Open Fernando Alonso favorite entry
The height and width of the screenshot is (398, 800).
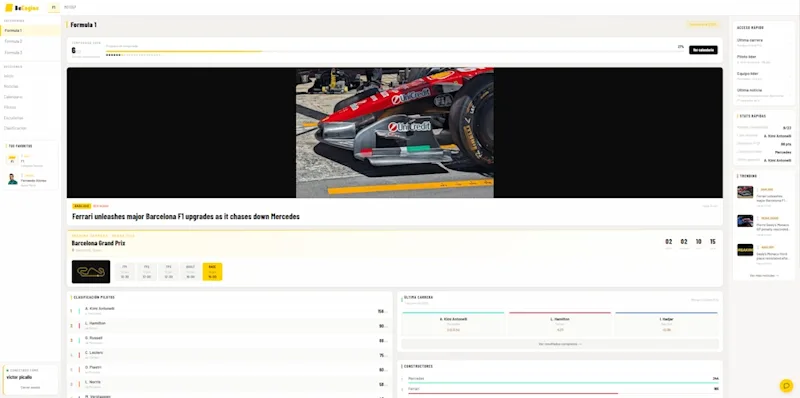(31, 180)
